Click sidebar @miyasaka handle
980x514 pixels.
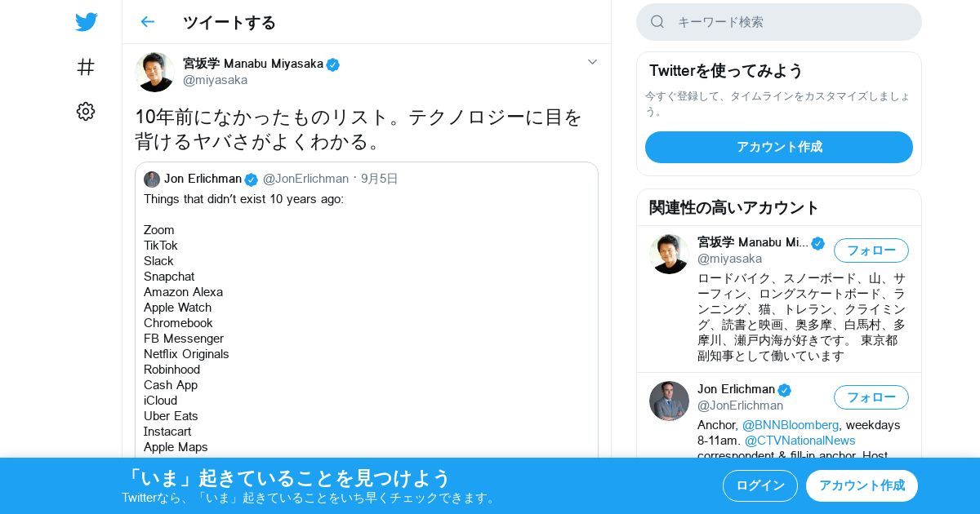coord(729,259)
